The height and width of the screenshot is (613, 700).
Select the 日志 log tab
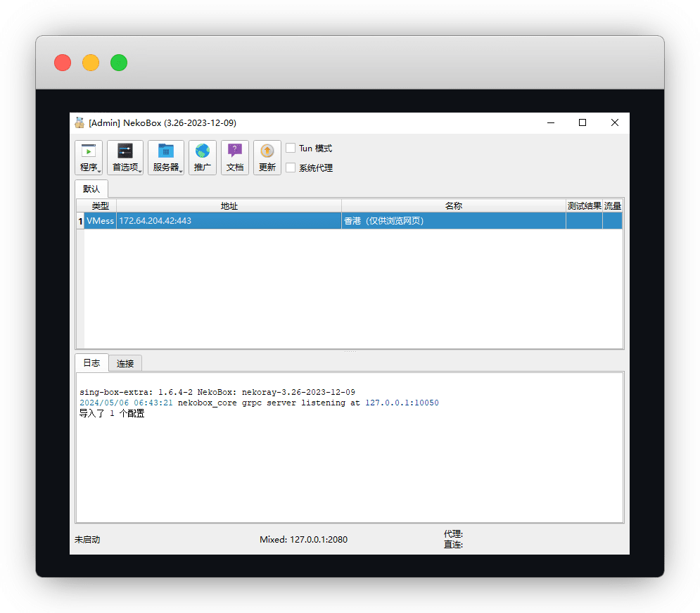point(91,363)
